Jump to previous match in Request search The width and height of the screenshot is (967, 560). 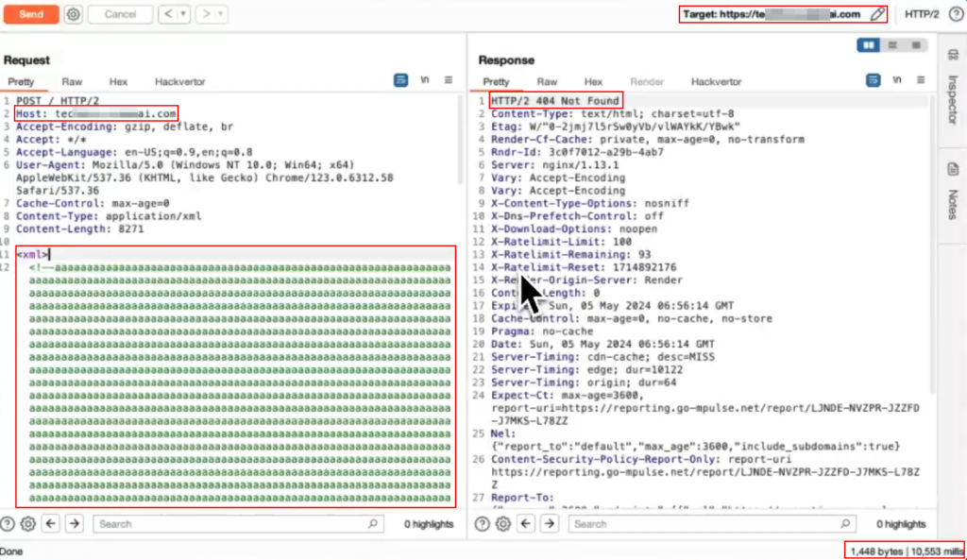click(51, 523)
